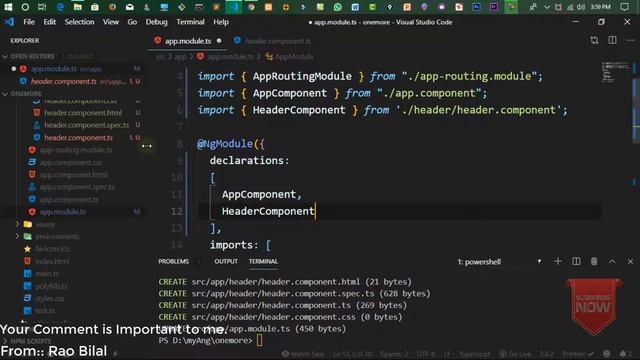Switch to the PROBLEMS panel tab
The width and height of the screenshot is (640, 360).
click(x=173, y=261)
